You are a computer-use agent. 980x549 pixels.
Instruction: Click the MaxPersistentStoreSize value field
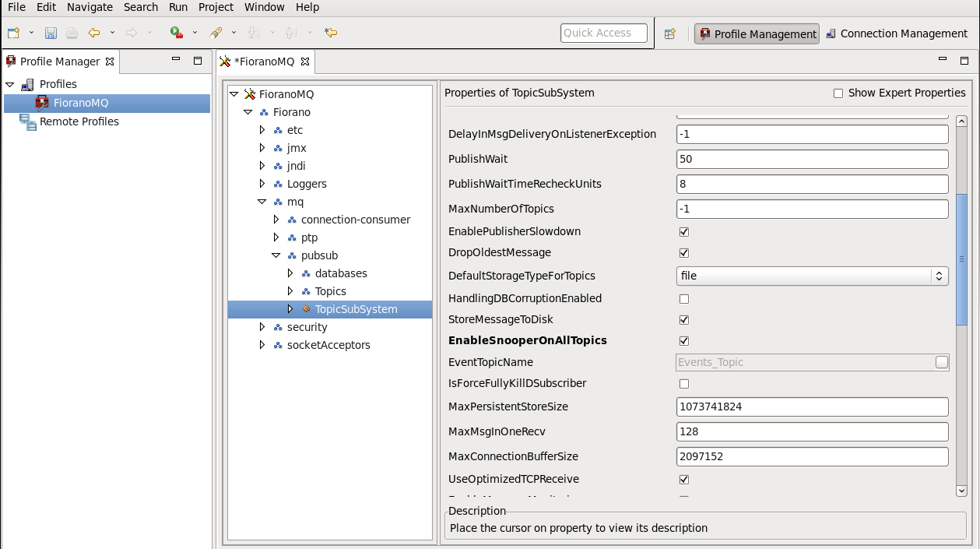(813, 406)
